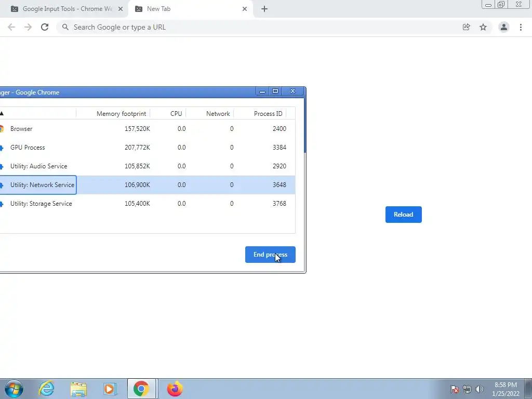Go back with the browser back arrow

(x=11, y=27)
